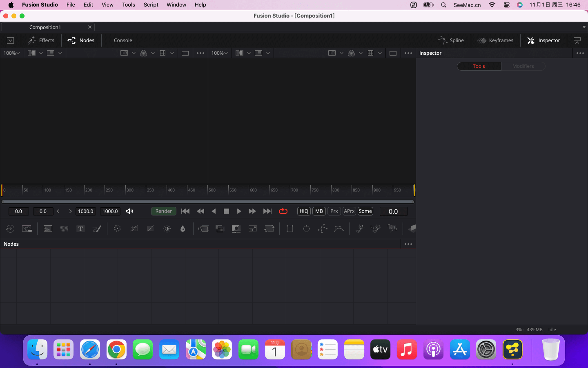Viewport: 588px width, 368px height.
Task: Open the Script menu
Action: point(151,5)
